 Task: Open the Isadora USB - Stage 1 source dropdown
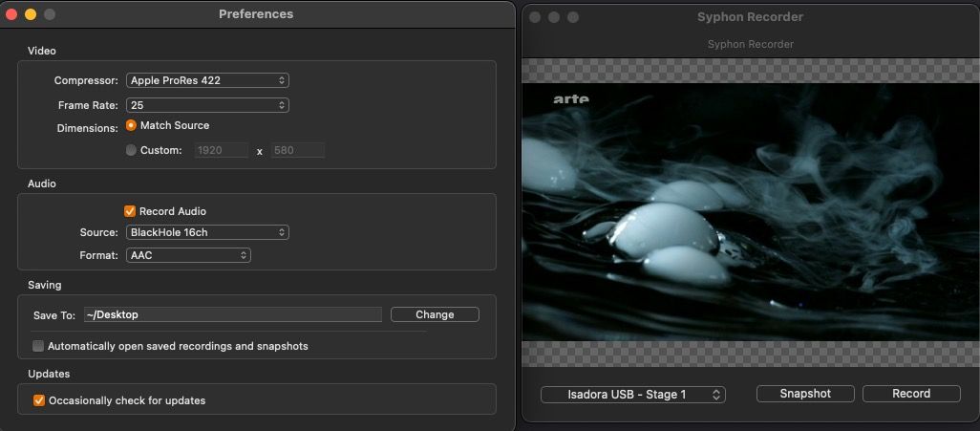click(x=633, y=394)
